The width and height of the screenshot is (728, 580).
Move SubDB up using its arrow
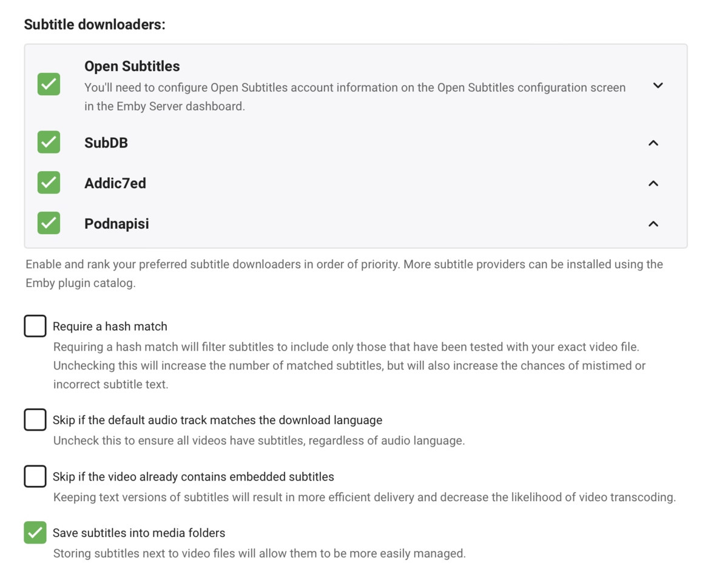[x=653, y=143]
